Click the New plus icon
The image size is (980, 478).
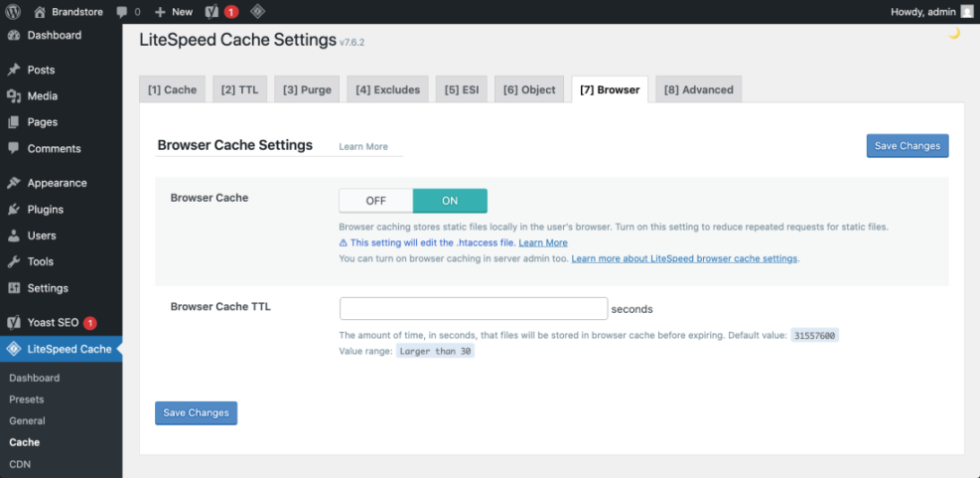[x=160, y=11]
